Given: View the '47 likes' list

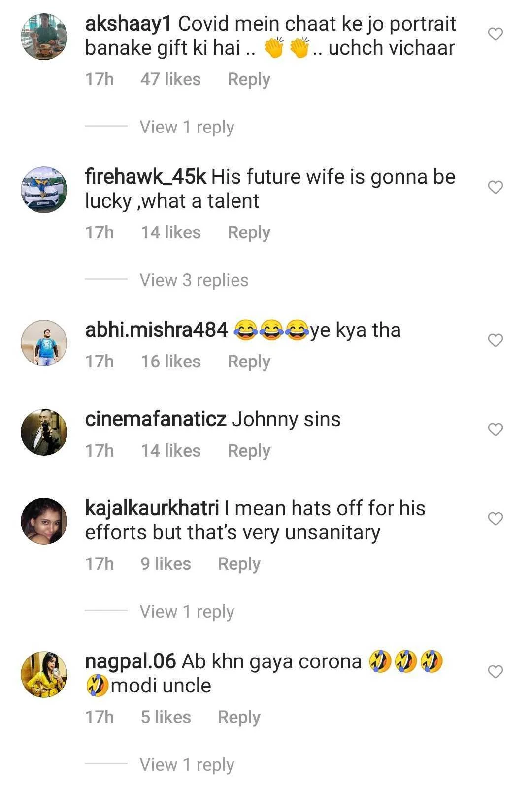Looking at the screenshot, I should tap(170, 79).
